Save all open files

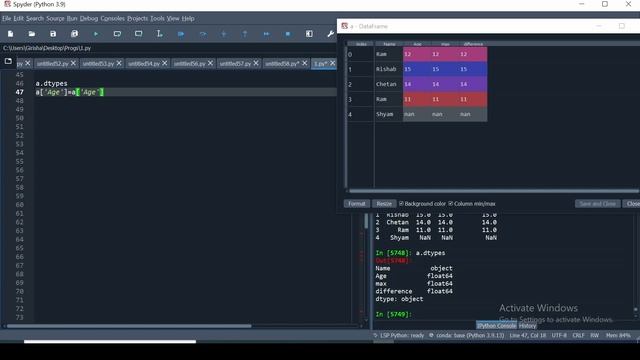point(74,34)
